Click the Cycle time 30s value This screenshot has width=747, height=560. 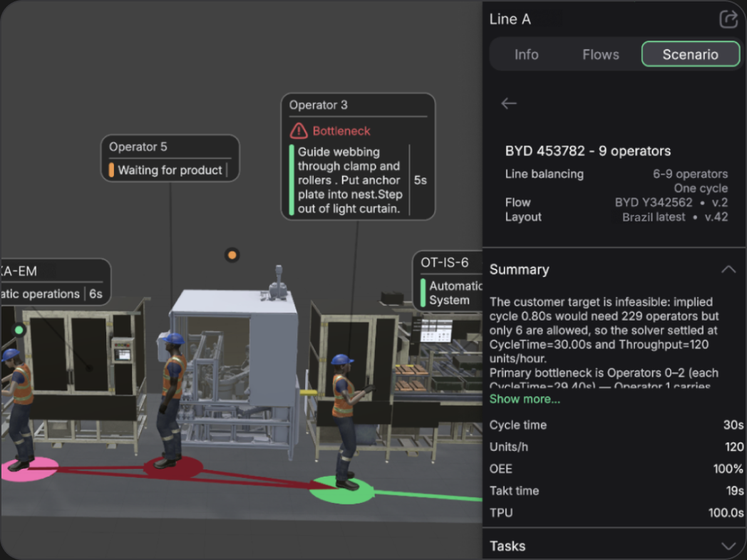733,425
